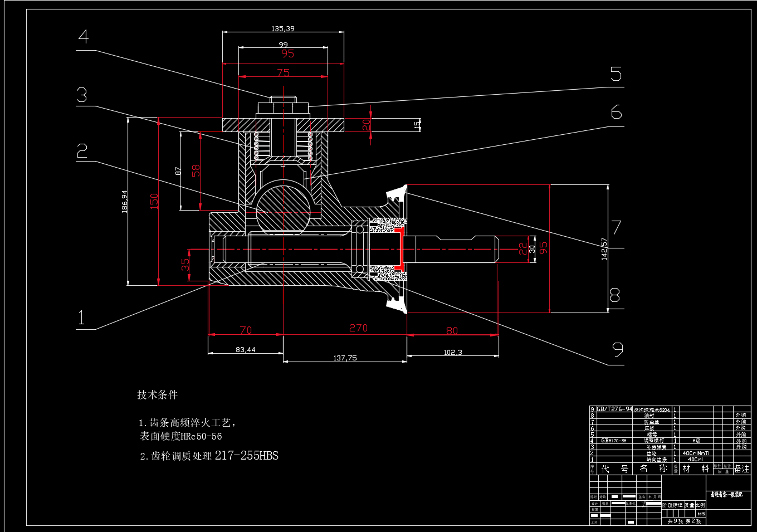Pick the part number 3 label
The height and width of the screenshot is (532, 757).
[82, 95]
